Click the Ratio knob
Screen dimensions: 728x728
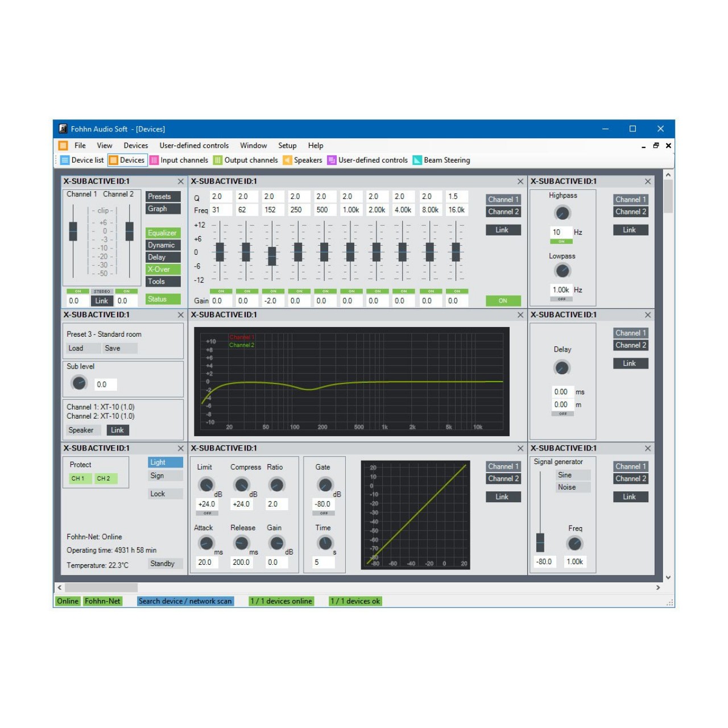276,485
